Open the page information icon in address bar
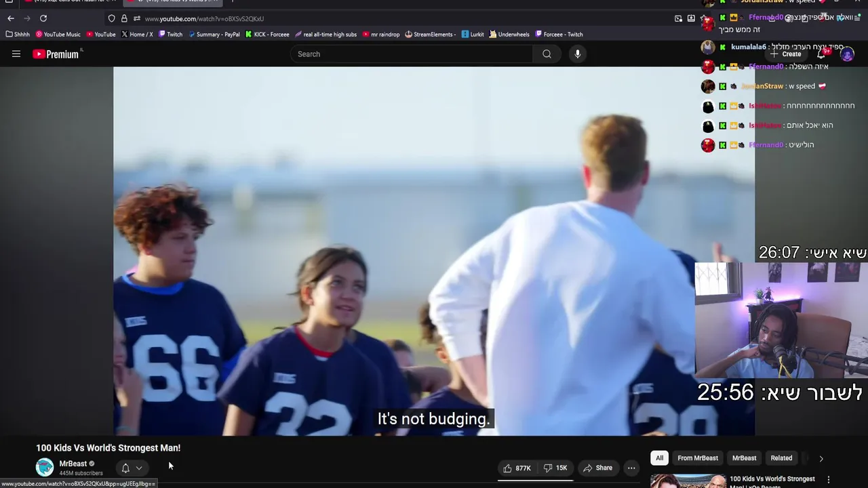This screenshot has width=868, height=488. 137,18
